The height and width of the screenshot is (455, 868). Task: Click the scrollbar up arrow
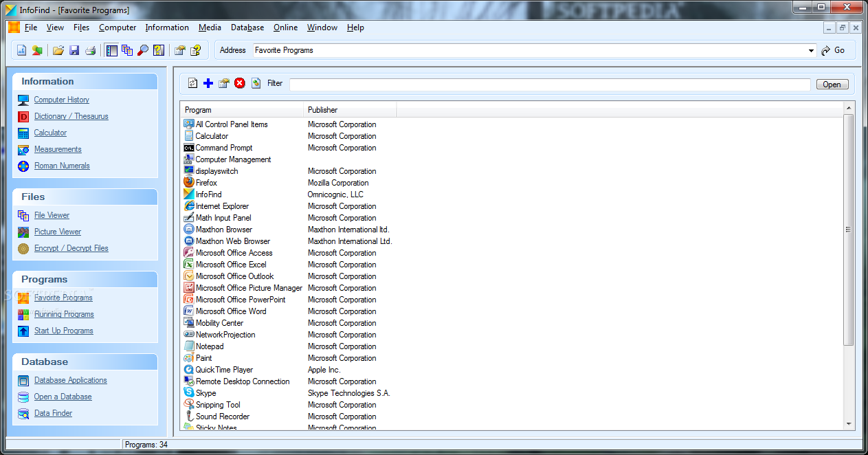848,109
